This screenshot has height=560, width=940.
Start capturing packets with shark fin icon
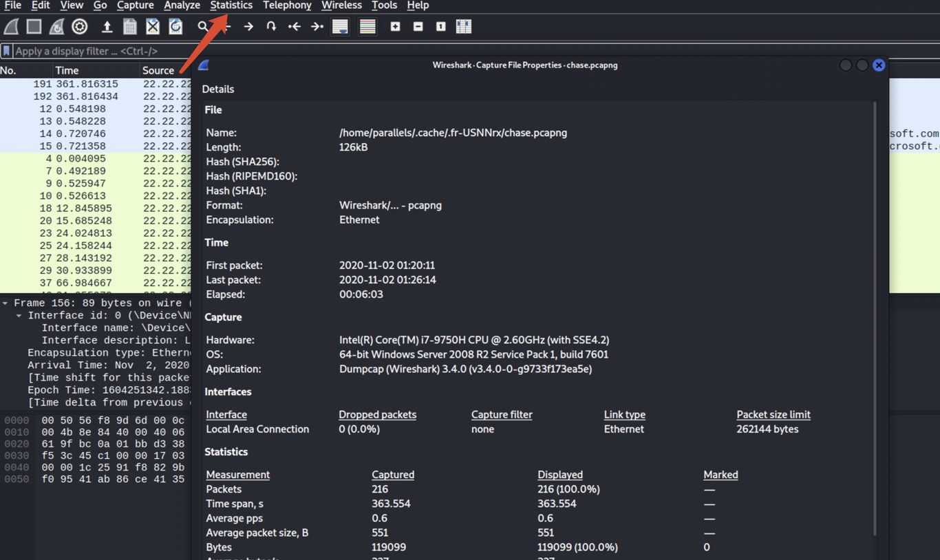click(12, 27)
